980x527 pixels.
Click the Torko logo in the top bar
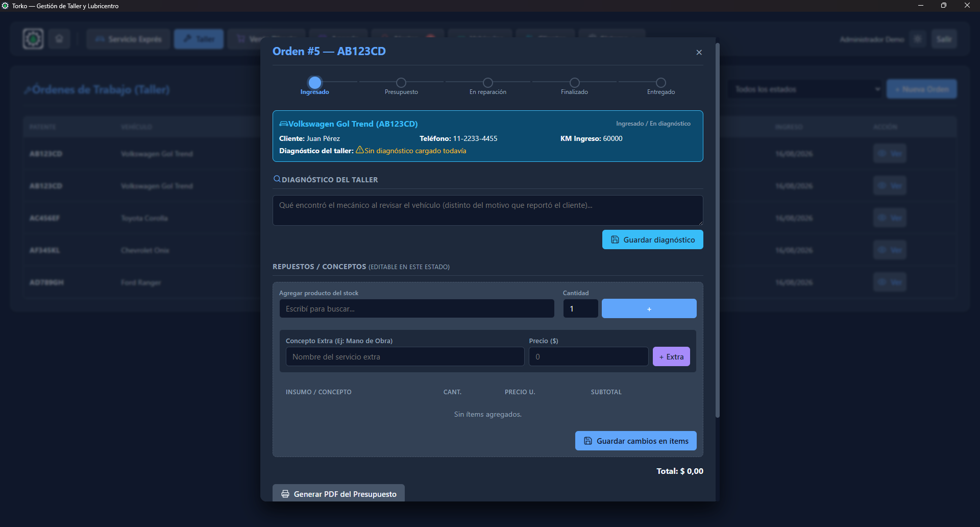33,39
